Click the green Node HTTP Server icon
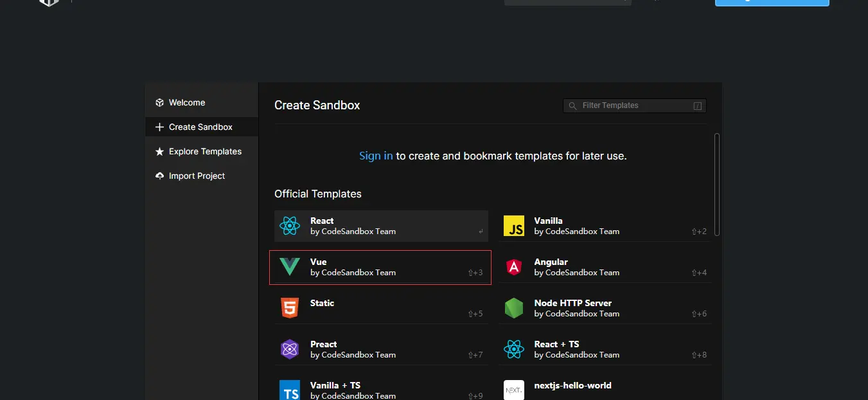868x400 pixels. pos(514,308)
